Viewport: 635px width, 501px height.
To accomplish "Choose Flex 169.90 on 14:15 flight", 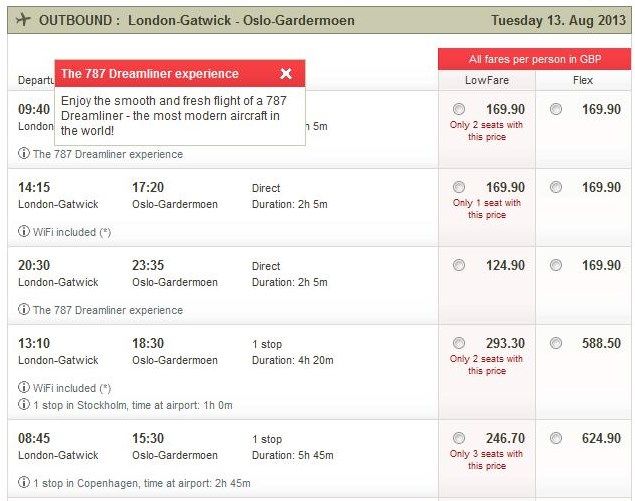I will click(556, 187).
